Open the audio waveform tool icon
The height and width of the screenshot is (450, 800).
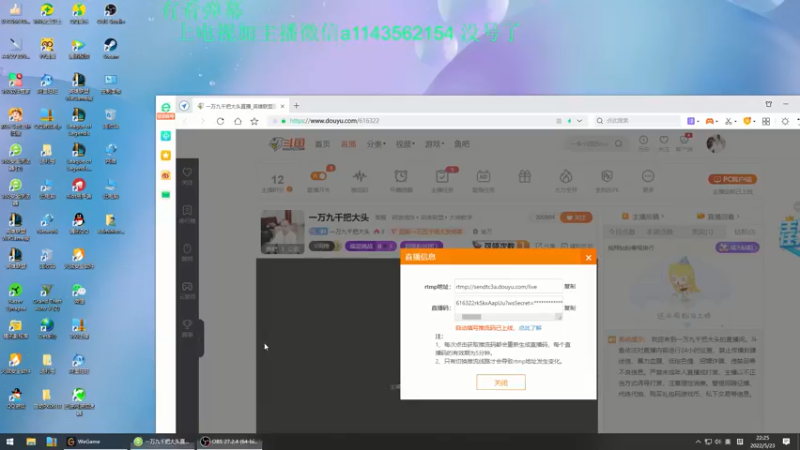click(360, 177)
